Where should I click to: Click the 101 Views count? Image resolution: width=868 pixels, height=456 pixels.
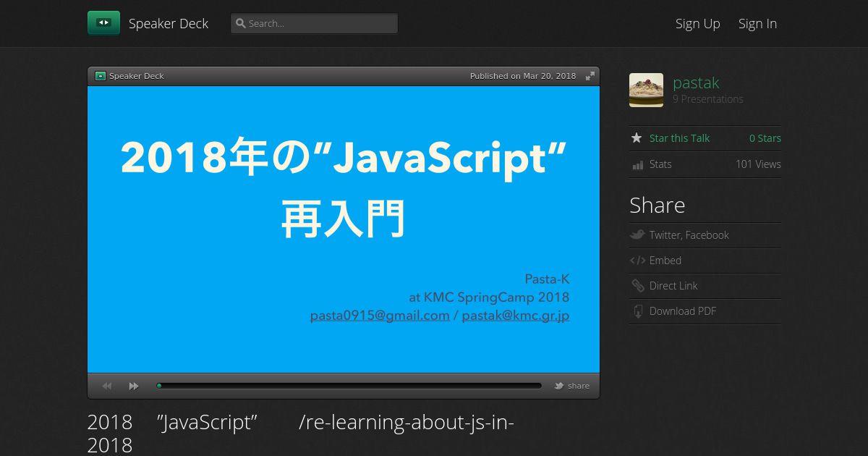(758, 164)
